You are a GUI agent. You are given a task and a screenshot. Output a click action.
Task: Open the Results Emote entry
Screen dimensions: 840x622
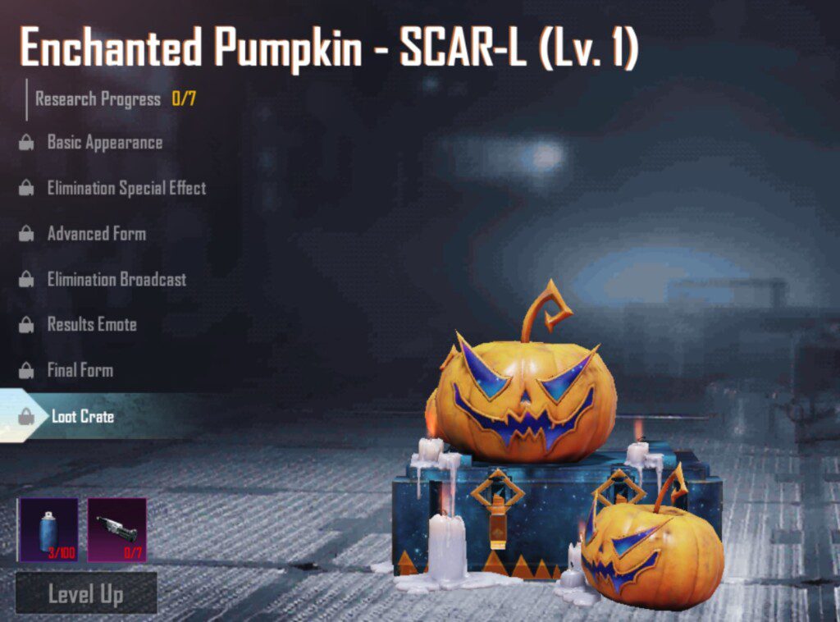[x=92, y=325]
